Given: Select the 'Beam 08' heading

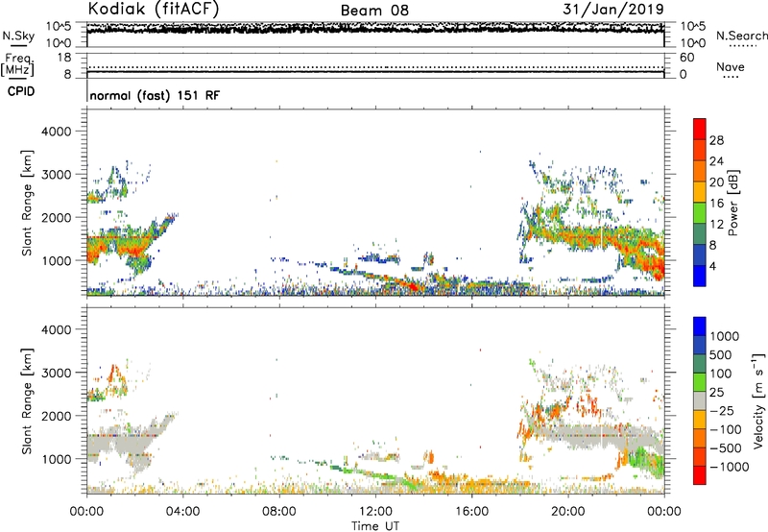Looking at the screenshot, I should point(374,11).
